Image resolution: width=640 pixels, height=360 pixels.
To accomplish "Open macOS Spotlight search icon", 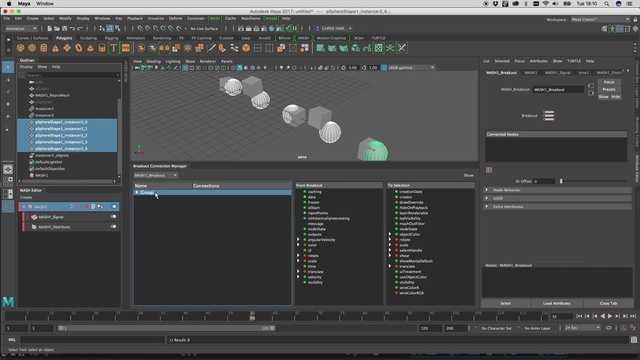I will 607,4.
